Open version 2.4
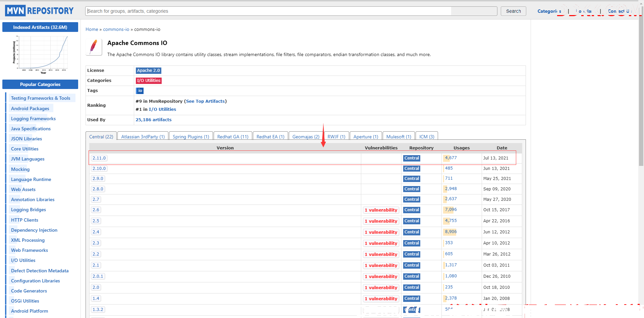Image resolution: width=644 pixels, height=318 pixels. coord(96,232)
